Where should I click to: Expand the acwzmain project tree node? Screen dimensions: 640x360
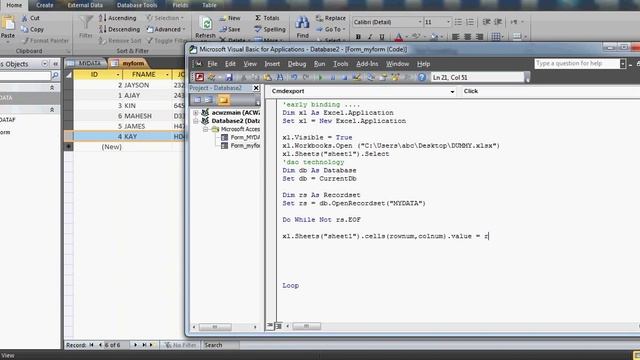point(196,113)
